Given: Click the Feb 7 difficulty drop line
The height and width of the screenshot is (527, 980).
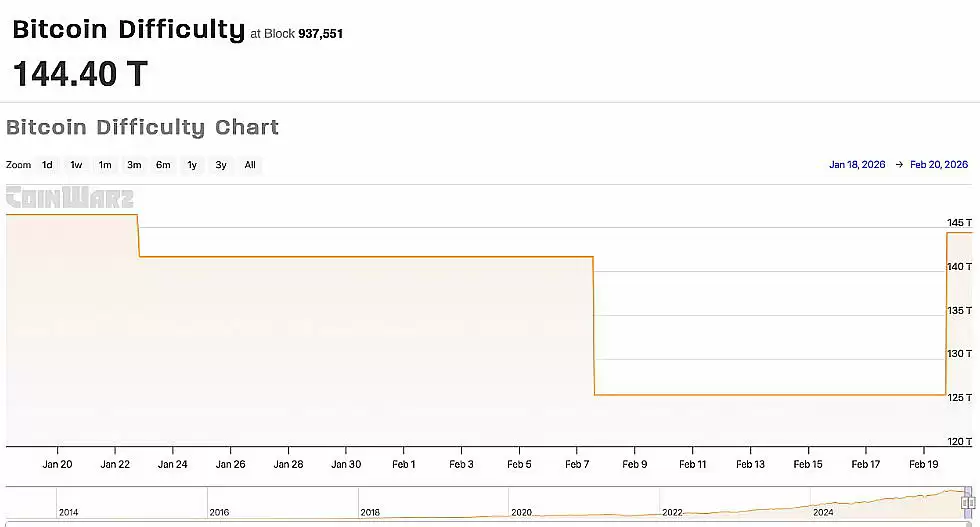Looking at the screenshot, I should 594,325.
